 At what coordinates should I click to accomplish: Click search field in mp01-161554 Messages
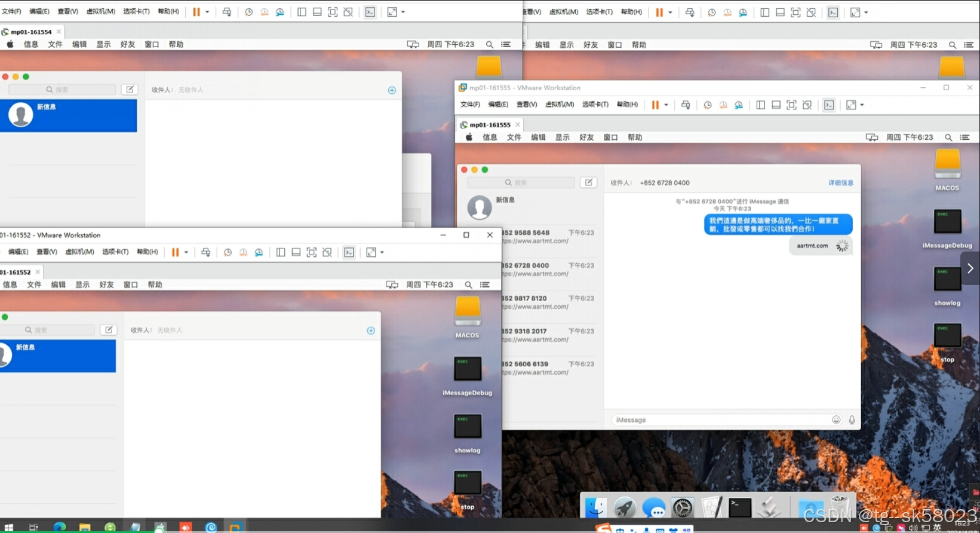pyautogui.click(x=62, y=89)
